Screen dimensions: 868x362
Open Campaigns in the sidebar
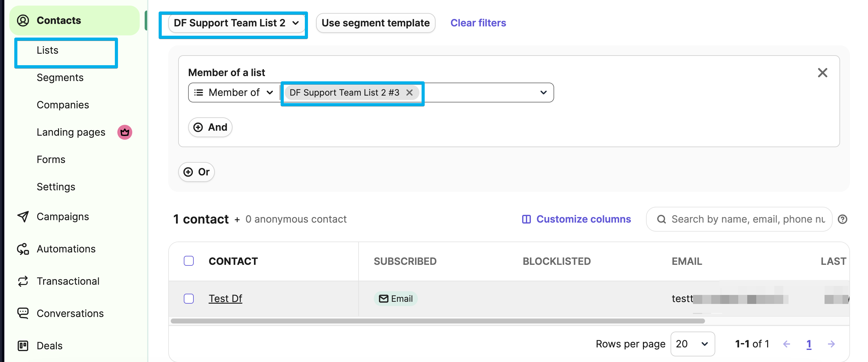tap(63, 216)
